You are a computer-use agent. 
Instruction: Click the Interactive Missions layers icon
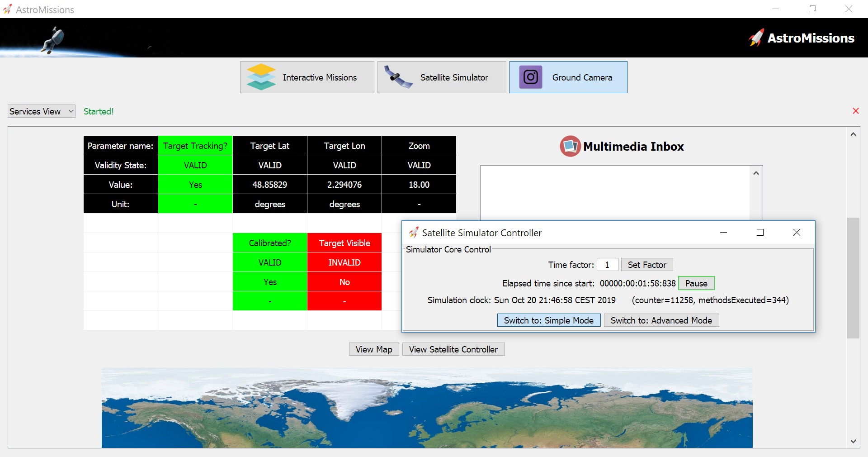[261, 77]
